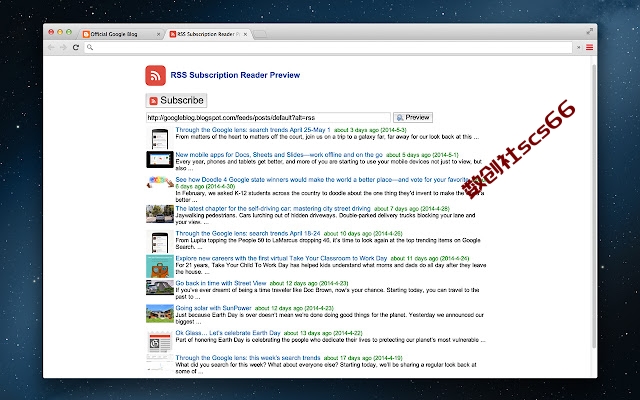Click 'about 13 days ago' date text

(323, 333)
